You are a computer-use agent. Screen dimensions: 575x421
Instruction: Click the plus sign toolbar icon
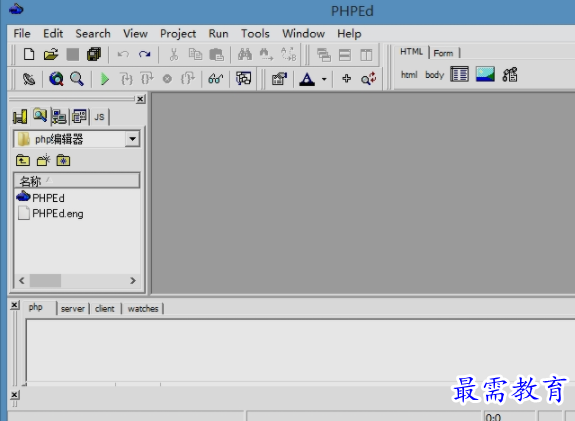(347, 78)
